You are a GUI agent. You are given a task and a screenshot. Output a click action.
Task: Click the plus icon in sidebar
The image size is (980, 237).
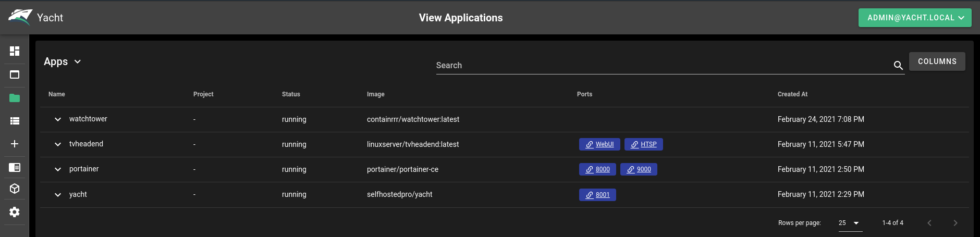tap(15, 144)
